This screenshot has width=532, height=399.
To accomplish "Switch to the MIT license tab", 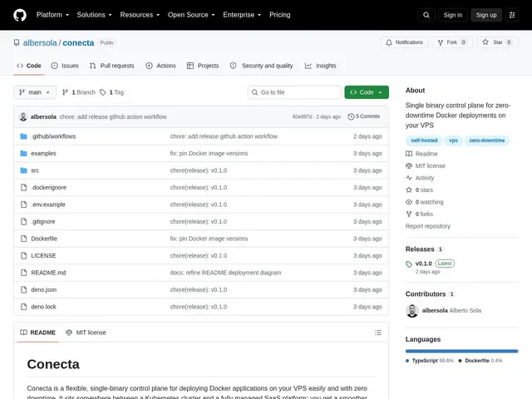I will click(x=86, y=332).
